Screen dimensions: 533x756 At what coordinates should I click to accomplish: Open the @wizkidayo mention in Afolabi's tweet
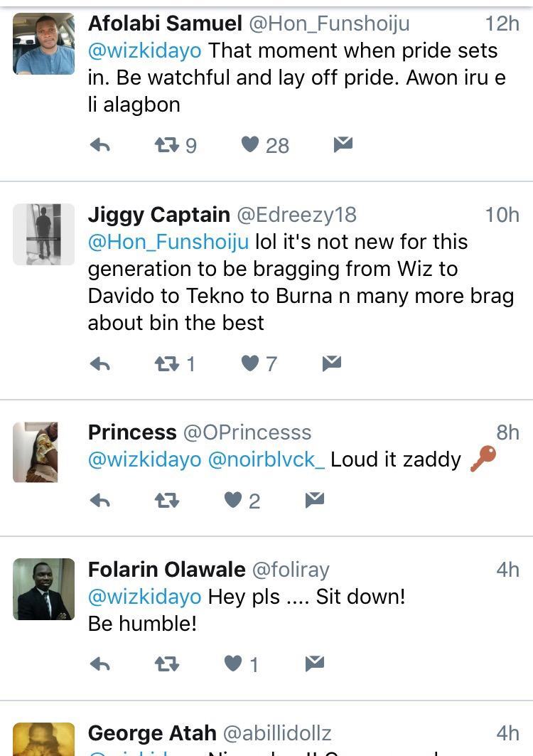[145, 51]
